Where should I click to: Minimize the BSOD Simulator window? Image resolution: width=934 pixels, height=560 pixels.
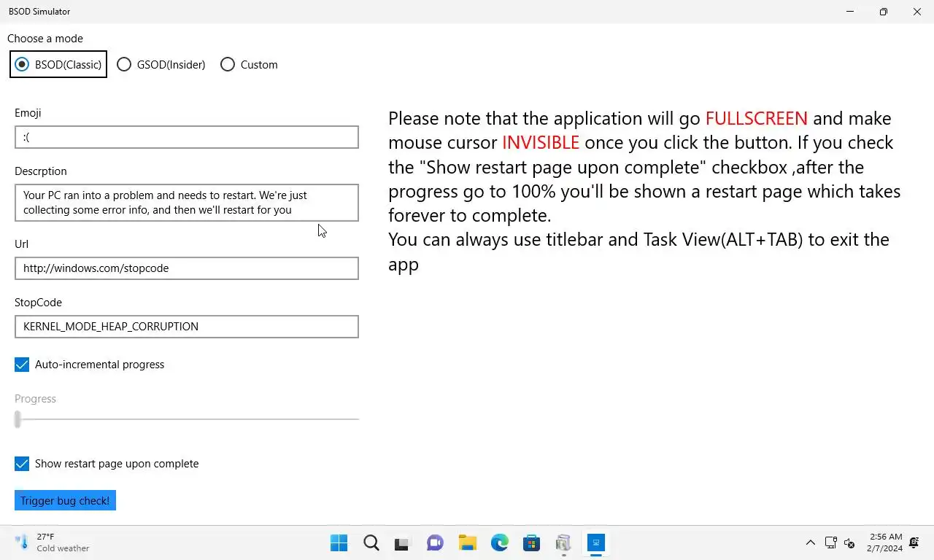[850, 12]
